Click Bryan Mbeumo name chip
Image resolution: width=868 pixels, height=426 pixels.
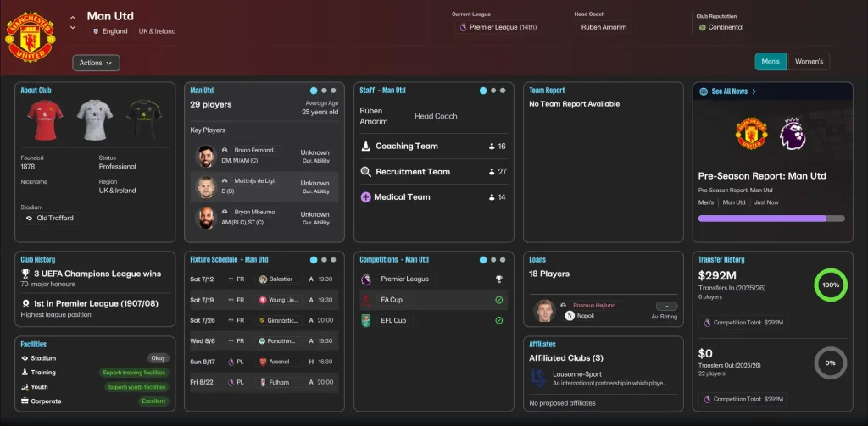coord(254,212)
